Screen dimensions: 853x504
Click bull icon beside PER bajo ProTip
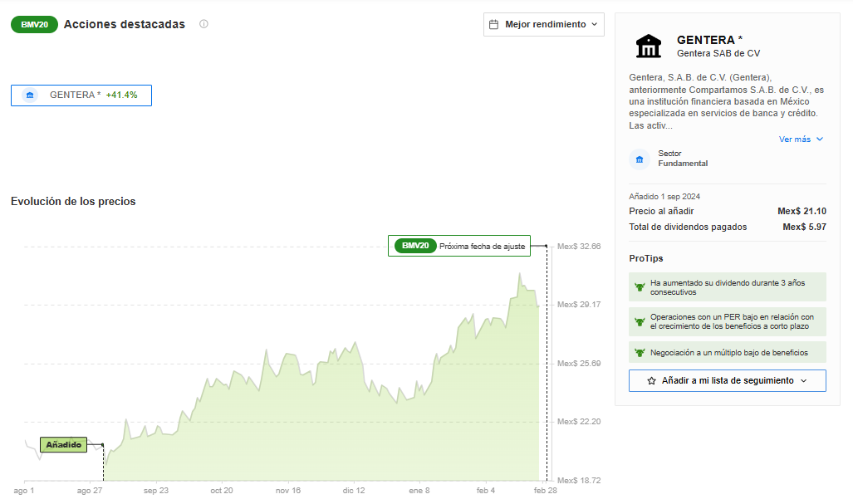pos(640,321)
